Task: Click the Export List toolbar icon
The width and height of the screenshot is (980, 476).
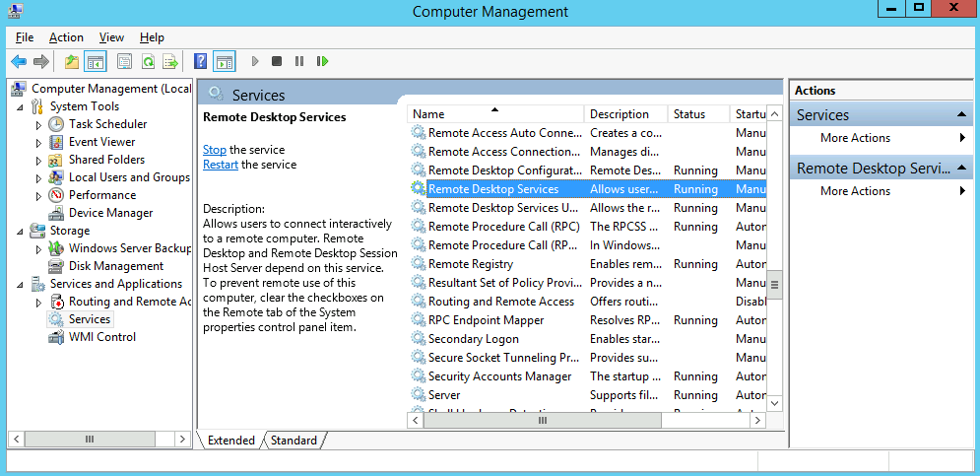Action: tap(170, 62)
